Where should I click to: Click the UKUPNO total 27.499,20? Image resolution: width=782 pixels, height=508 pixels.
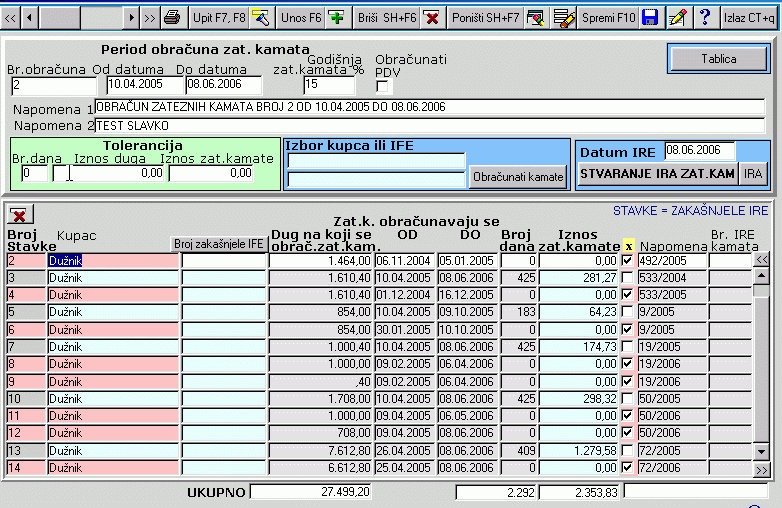(x=311, y=492)
